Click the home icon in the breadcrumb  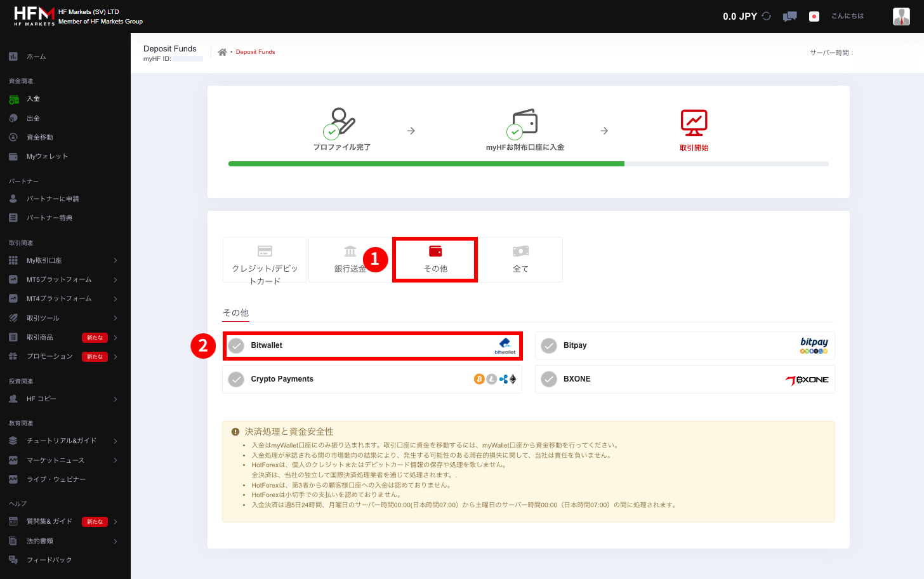[x=221, y=51]
